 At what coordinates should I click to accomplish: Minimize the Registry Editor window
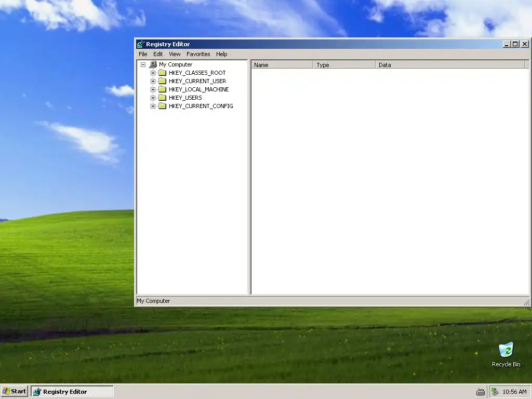pyautogui.click(x=507, y=44)
